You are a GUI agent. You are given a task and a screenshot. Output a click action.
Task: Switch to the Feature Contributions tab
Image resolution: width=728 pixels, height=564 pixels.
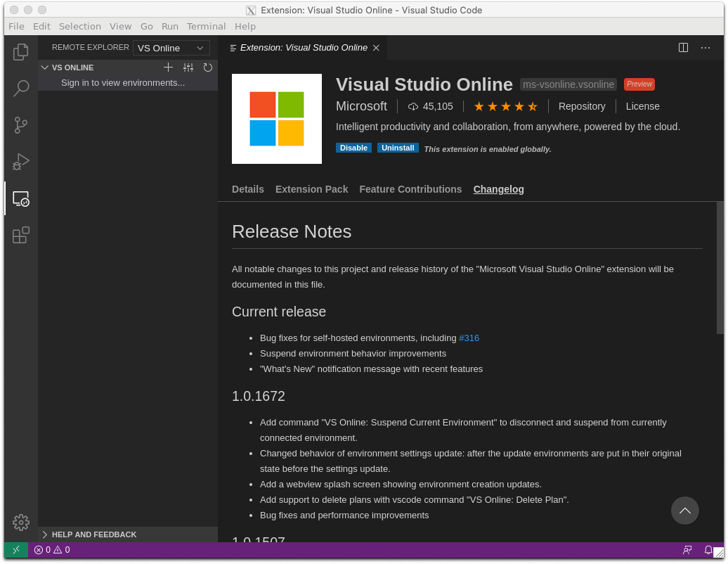(x=410, y=189)
